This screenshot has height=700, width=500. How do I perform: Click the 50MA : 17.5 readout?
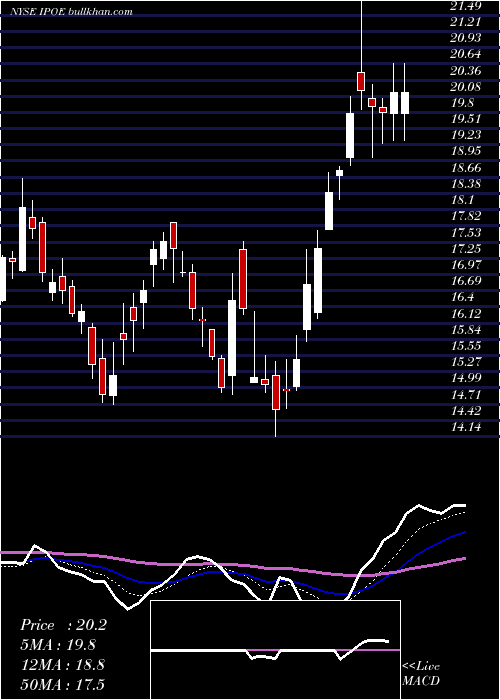click(x=62, y=684)
